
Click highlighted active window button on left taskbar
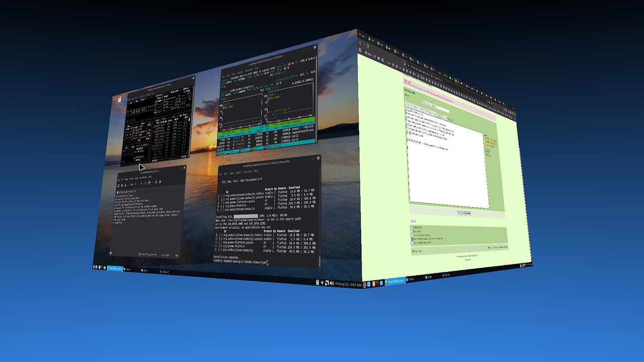pos(115,268)
